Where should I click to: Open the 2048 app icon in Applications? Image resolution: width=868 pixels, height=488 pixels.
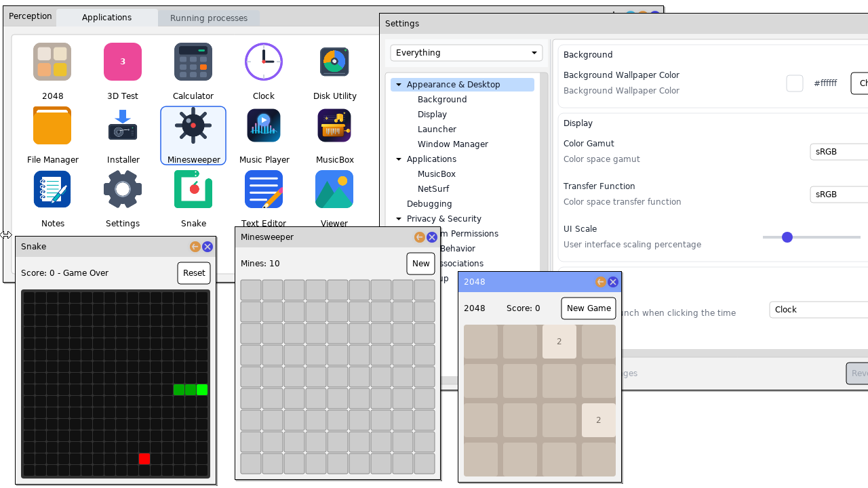pos(52,62)
